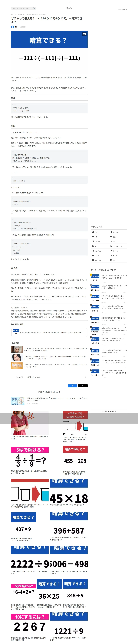This screenshot has width=138, height=644.
Task: Open the 45×18 card
Action: click(x=69, y=493)
